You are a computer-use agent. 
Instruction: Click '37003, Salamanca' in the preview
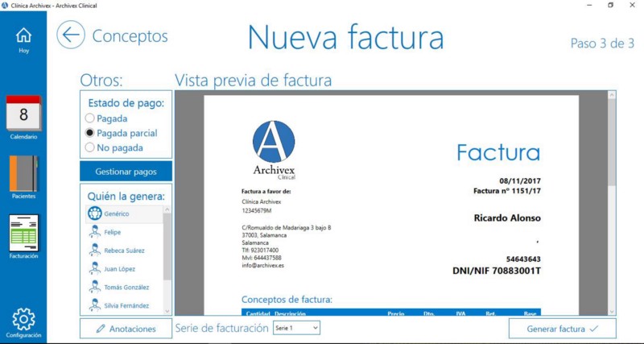pyautogui.click(x=264, y=235)
